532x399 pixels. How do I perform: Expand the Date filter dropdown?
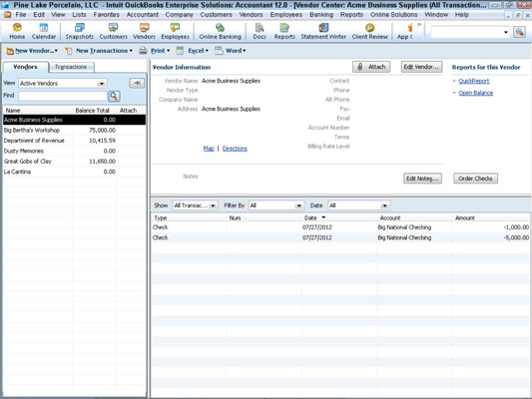coord(358,205)
